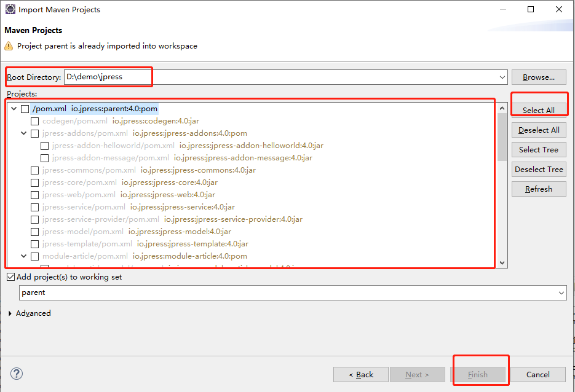Click the Finish button

click(478, 374)
